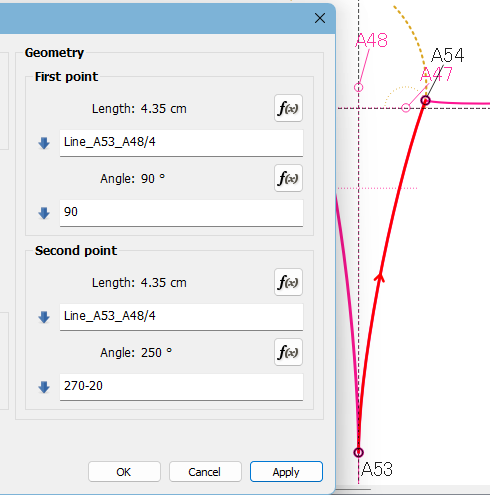This screenshot has width=490, height=495.
Task: Cancel the curve dialog
Action: (x=205, y=472)
